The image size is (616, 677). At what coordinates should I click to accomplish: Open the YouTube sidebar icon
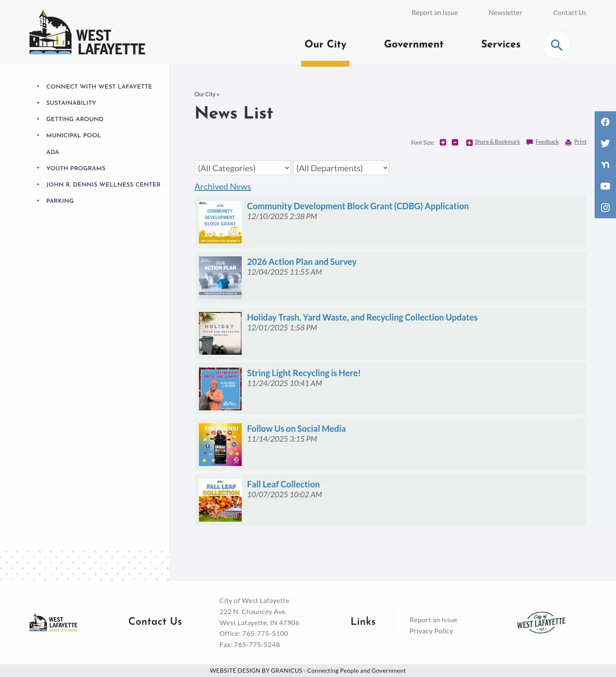pos(605,186)
